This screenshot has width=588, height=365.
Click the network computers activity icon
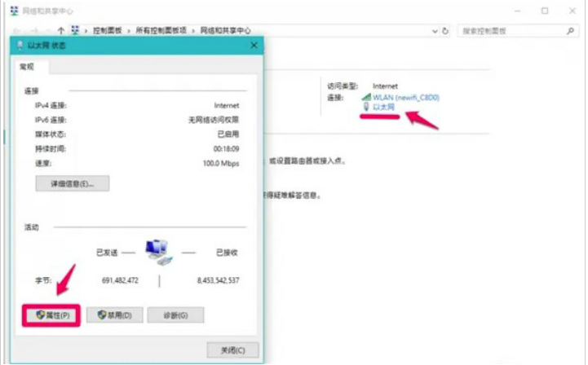159,253
